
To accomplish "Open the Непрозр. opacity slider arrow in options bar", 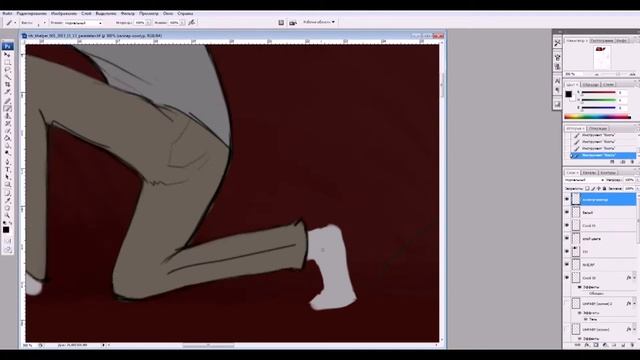I will click(148, 23).
